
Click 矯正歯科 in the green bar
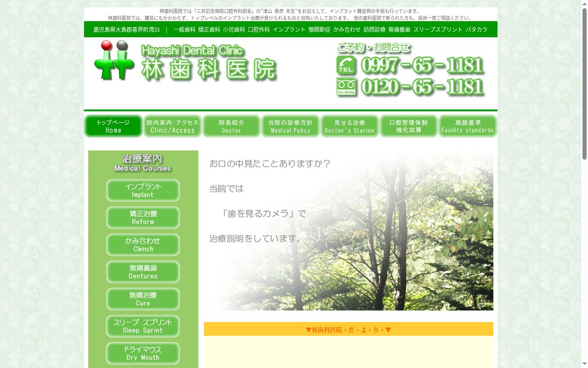209,29
